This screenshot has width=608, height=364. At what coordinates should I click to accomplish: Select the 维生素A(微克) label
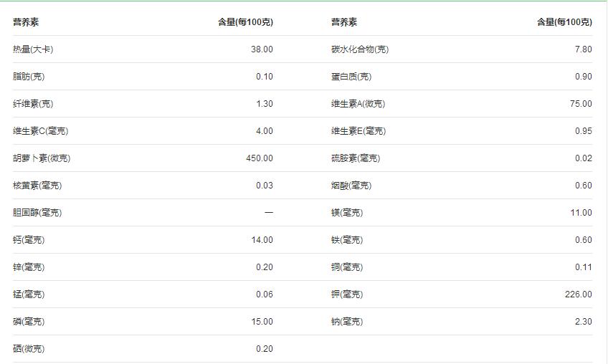click(x=358, y=104)
